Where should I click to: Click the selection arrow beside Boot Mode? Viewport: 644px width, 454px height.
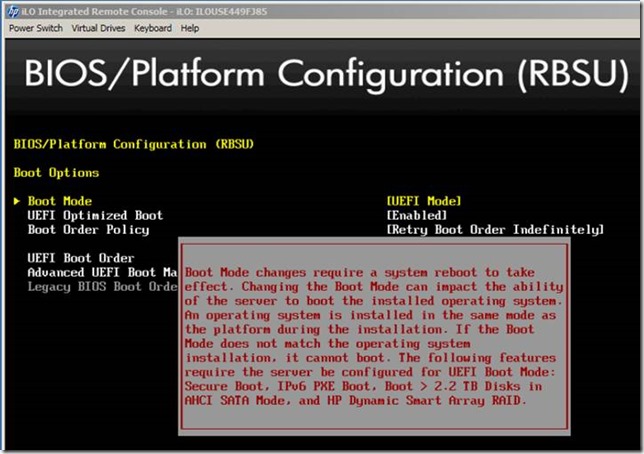[x=18, y=202]
